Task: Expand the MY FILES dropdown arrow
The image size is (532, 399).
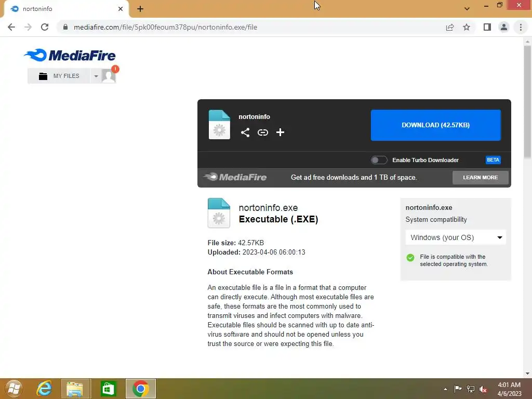Action: pos(96,76)
